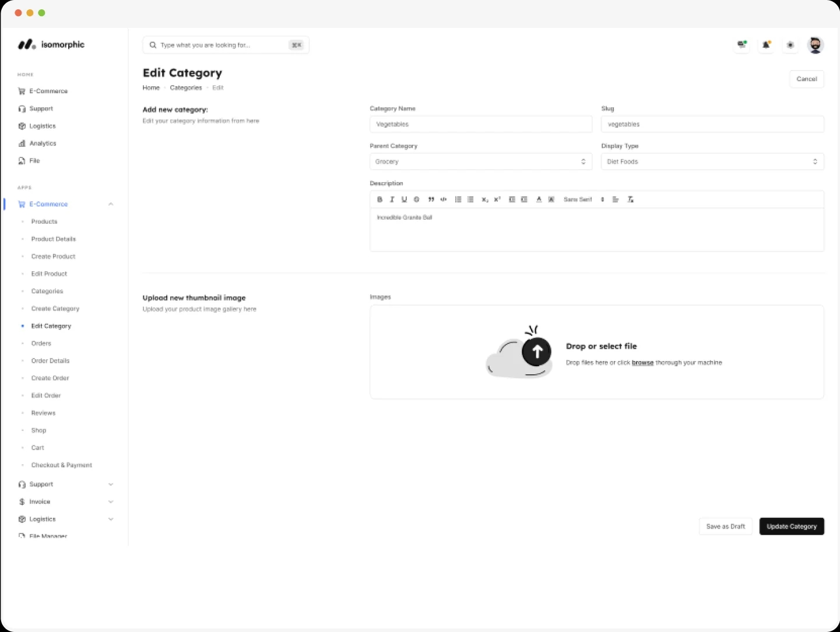
Task: Decrease indent in description editor
Action: (x=512, y=199)
